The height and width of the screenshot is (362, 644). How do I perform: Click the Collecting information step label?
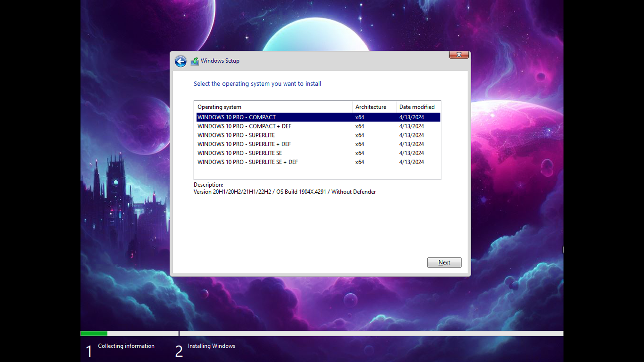[126, 346]
